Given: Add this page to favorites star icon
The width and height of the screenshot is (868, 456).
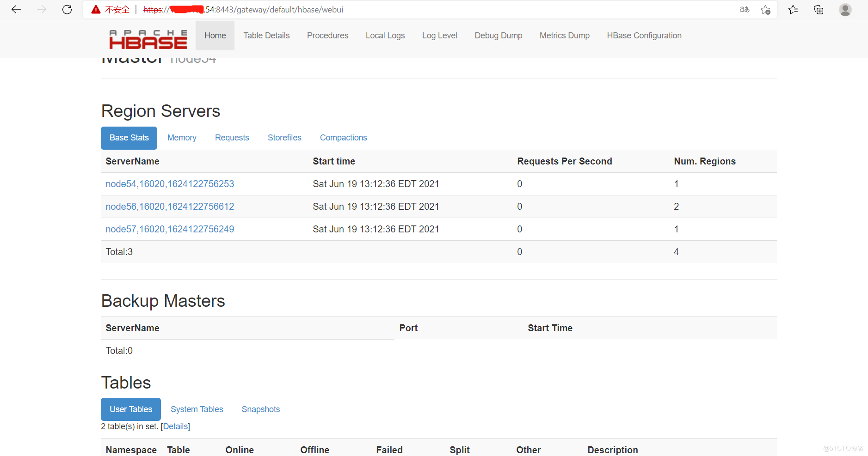Looking at the screenshot, I should [766, 10].
